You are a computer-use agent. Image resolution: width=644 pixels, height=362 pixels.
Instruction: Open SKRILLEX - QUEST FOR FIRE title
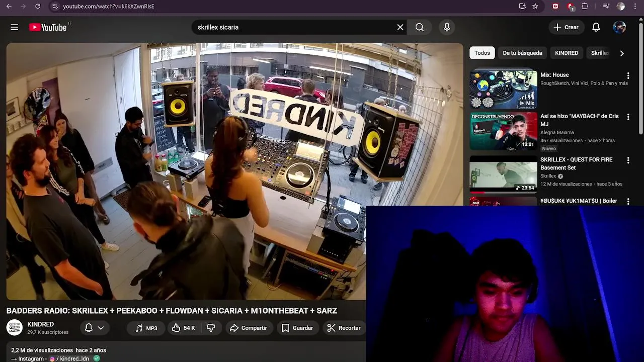577,163
